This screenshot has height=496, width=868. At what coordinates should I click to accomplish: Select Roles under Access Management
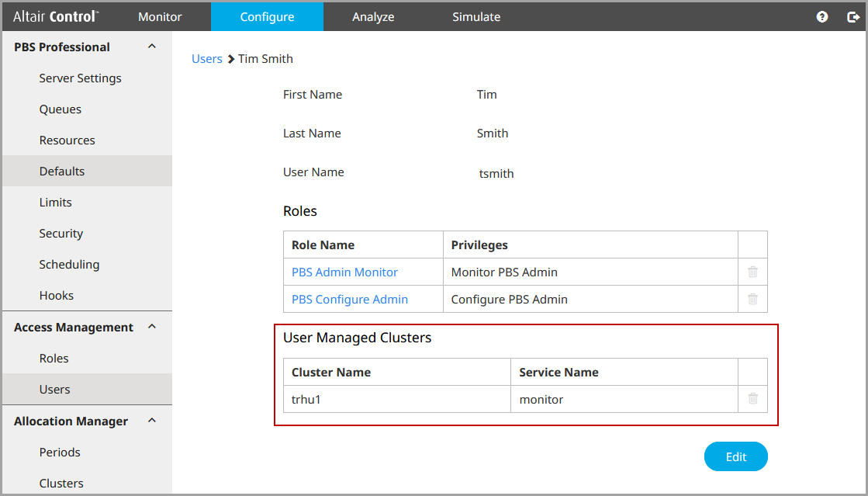pyautogui.click(x=54, y=359)
